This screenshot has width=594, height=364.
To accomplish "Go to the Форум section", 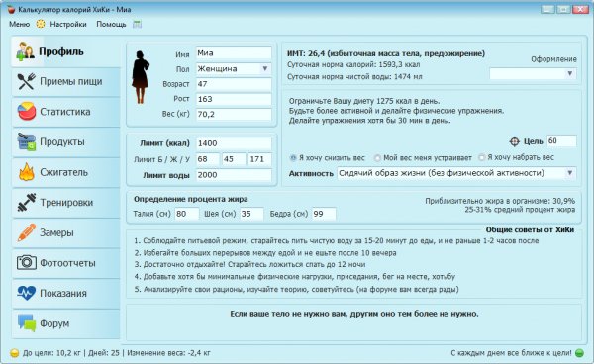I will [x=66, y=323].
